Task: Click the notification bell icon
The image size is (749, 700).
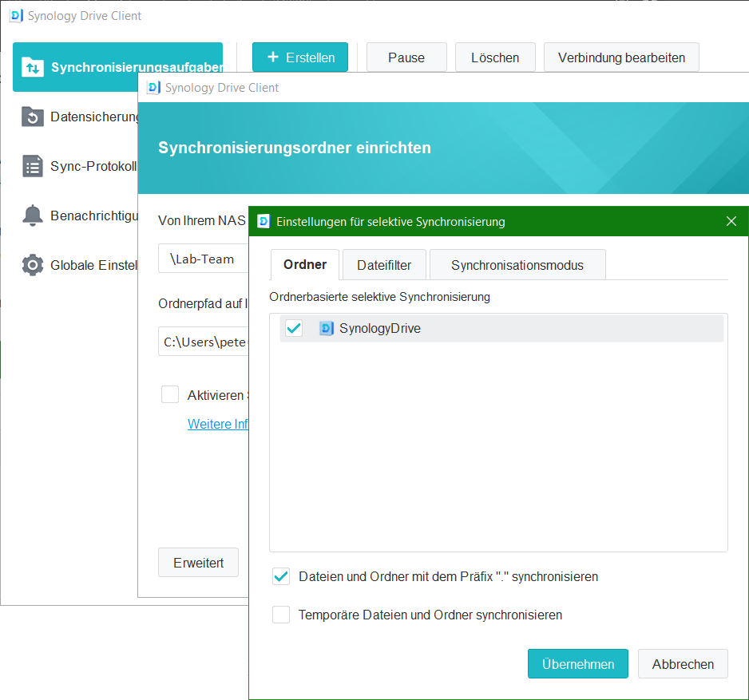Action: coord(33,216)
